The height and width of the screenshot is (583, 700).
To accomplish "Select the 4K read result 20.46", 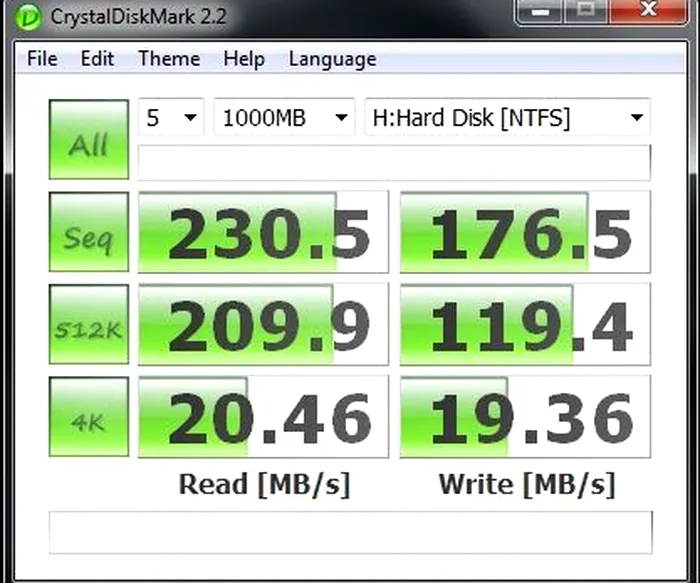I will (263, 416).
